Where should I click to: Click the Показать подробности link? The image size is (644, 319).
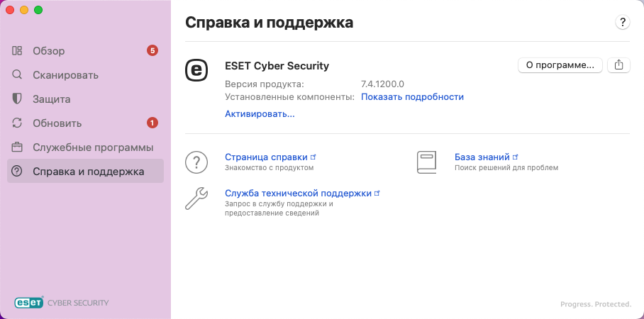tap(412, 96)
